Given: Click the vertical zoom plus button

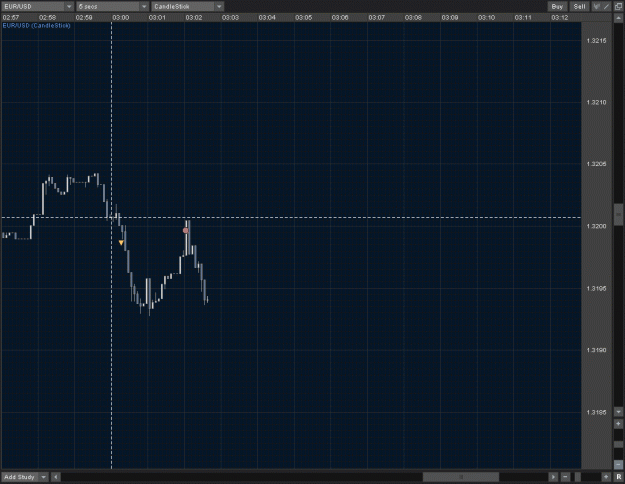Looking at the screenshot, I should [x=619, y=423].
